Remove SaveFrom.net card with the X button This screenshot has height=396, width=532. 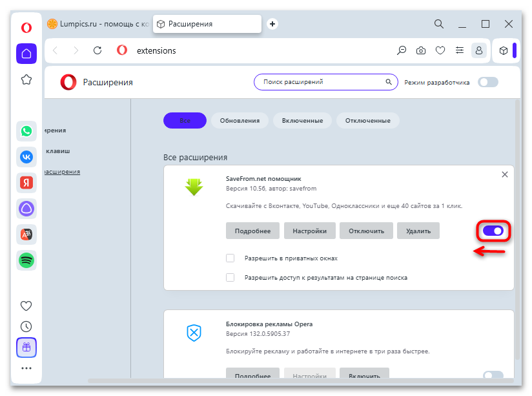pyautogui.click(x=505, y=174)
